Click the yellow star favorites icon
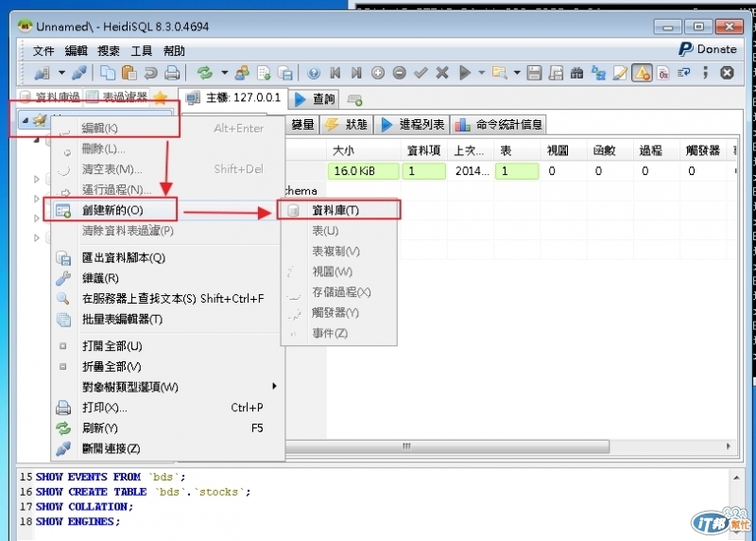 pyautogui.click(x=161, y=98)
